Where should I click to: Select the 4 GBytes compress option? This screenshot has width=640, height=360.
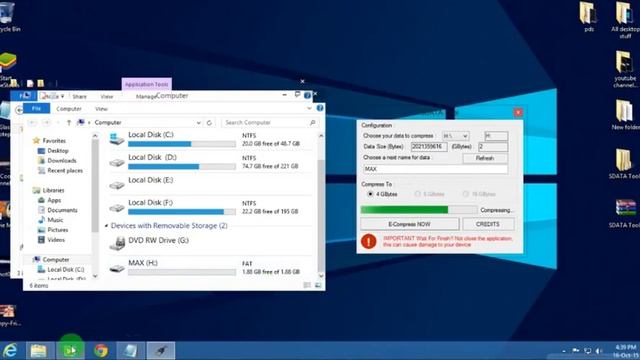pyautogui.click(x=382, y=194)
